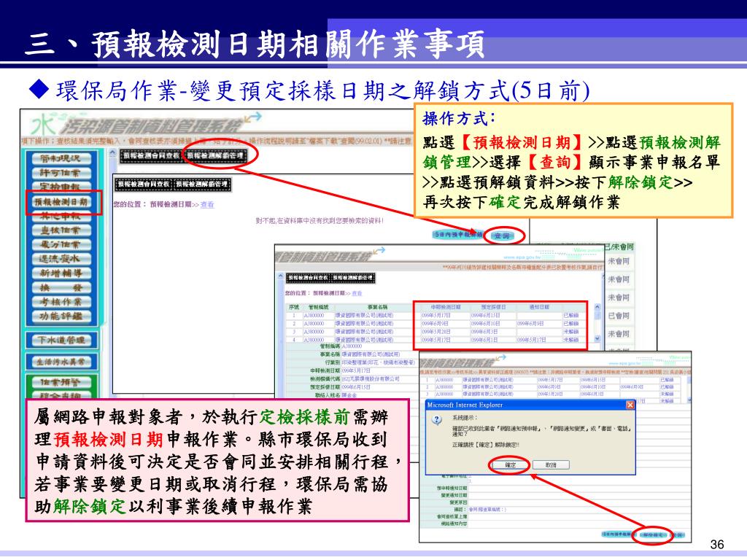747x560 pixels.
Task: Click 申報檢測日期 column header
Action: pos(446,307)
